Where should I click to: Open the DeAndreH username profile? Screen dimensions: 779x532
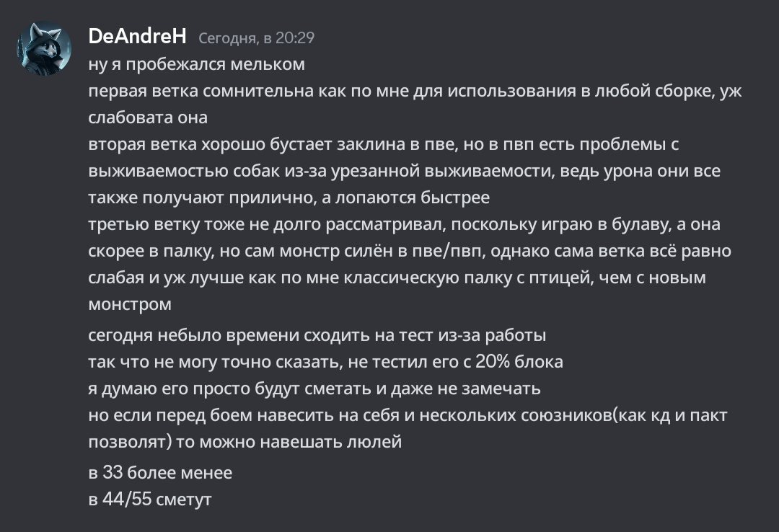coord(137,36)
